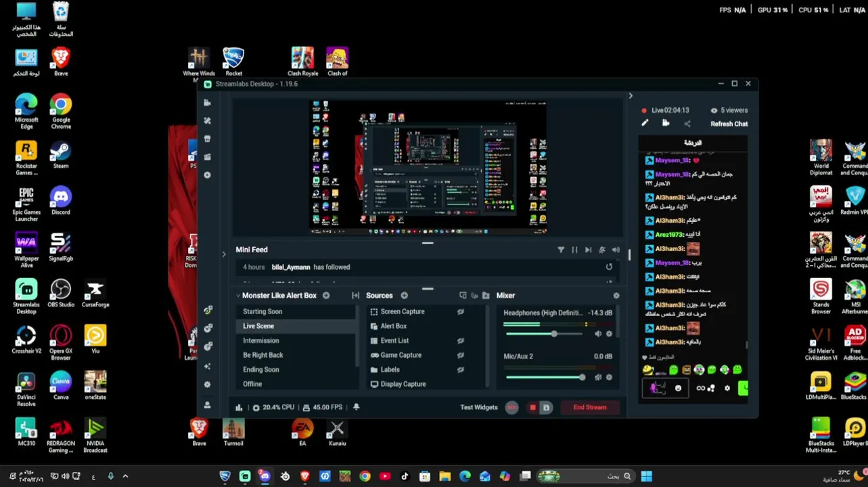Click the green send chat button
The width and height of the screenshot is (868, 487).
coord(743,388)
